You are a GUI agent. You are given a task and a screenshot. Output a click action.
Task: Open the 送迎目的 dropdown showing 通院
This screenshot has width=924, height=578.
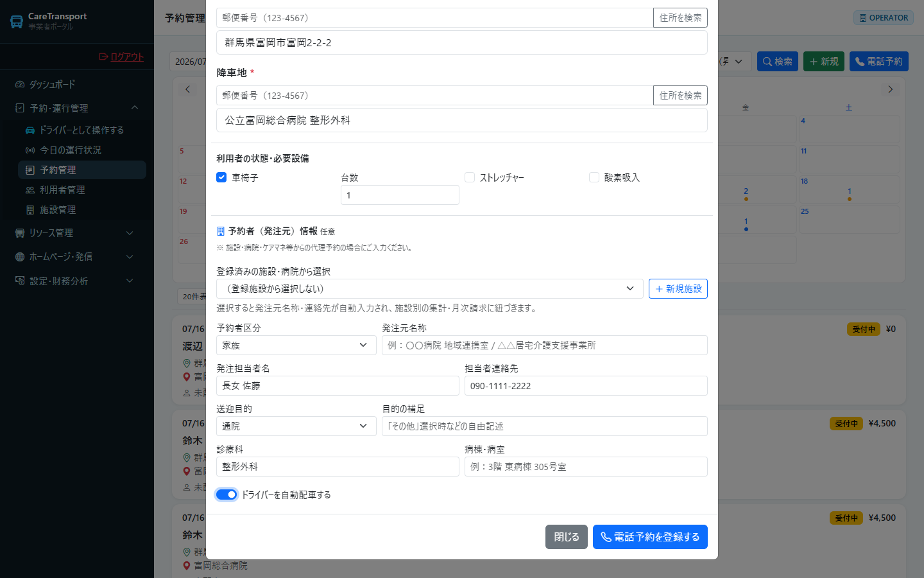click(x=296, y=426)
